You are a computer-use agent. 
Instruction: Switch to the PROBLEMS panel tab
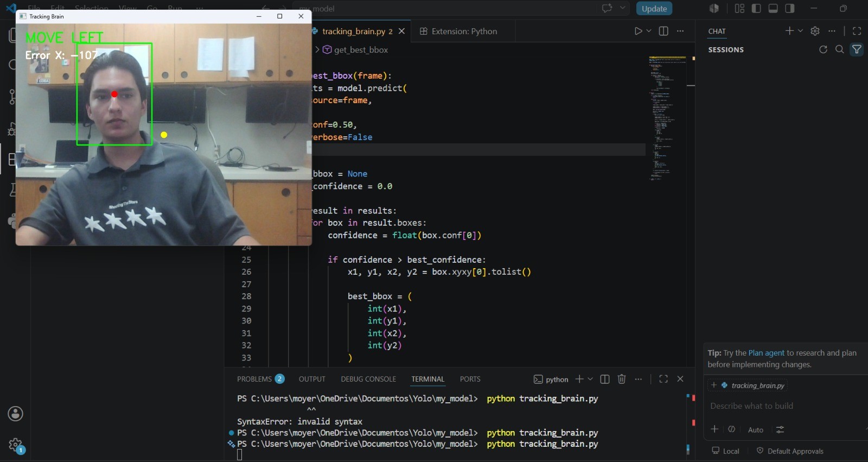260,379
